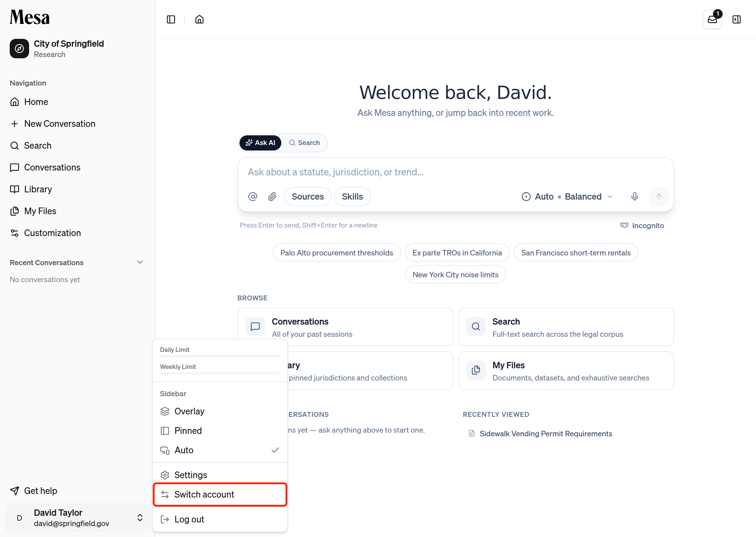Choose San Francisco short-term rentals suggestion
756x537 pixels.
[x=576, y=253]
